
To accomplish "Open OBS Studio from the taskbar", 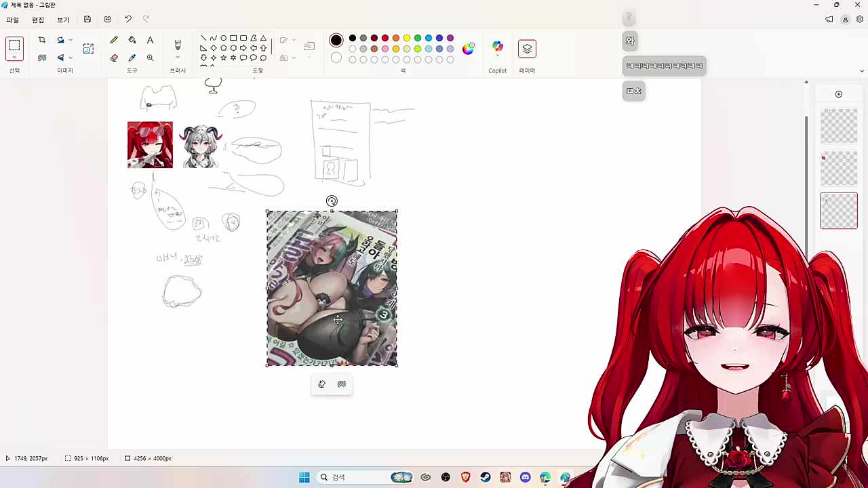I will tap(446, 477).
